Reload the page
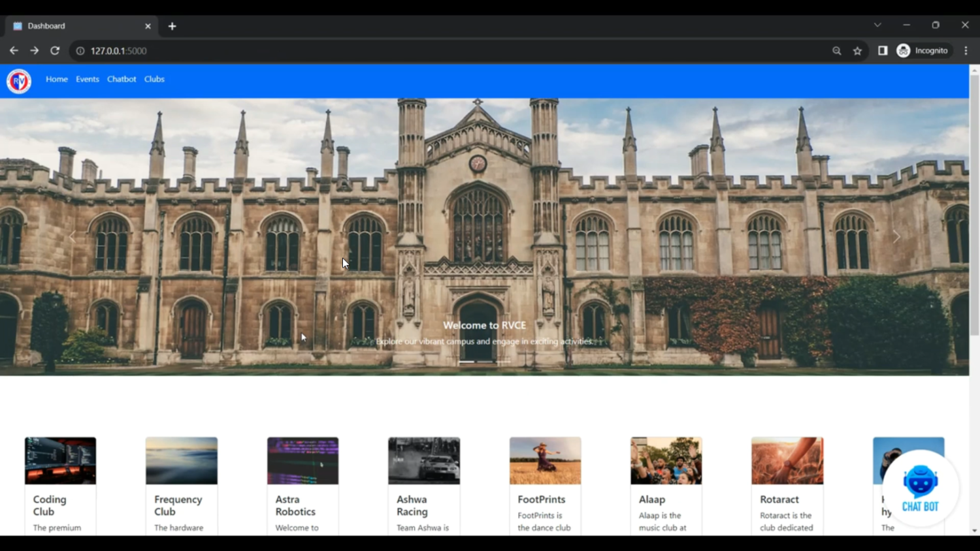 (55, 51)
